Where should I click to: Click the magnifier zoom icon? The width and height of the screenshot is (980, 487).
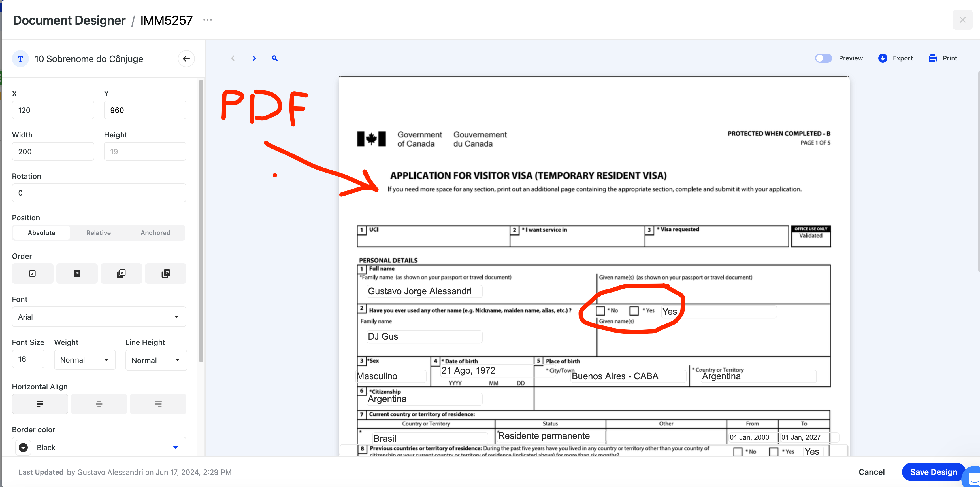275,58
